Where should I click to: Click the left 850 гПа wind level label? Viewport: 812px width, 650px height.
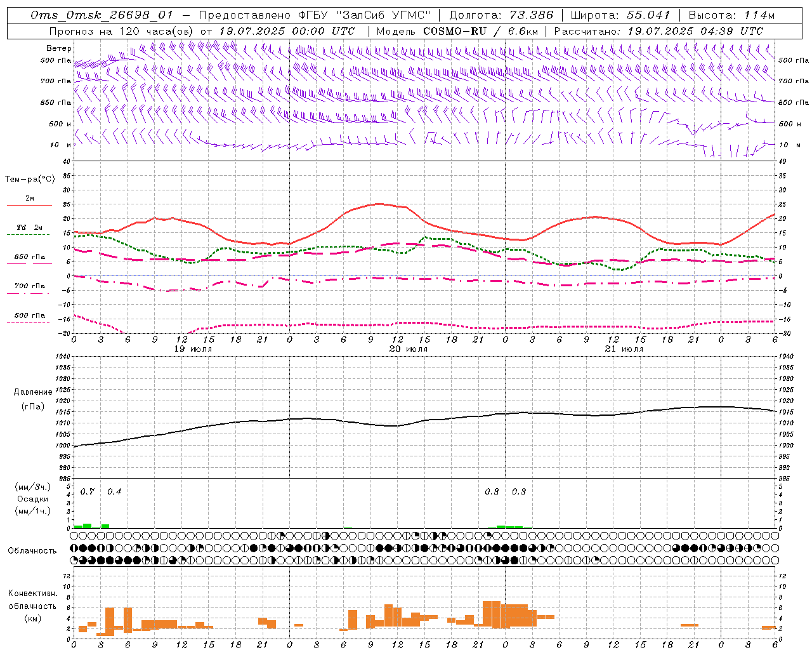coord(56,102)
